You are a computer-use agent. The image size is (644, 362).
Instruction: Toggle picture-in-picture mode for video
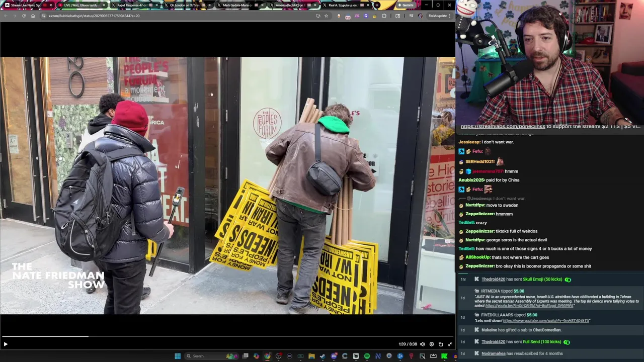pyautogui.click(x=441, y=344)
